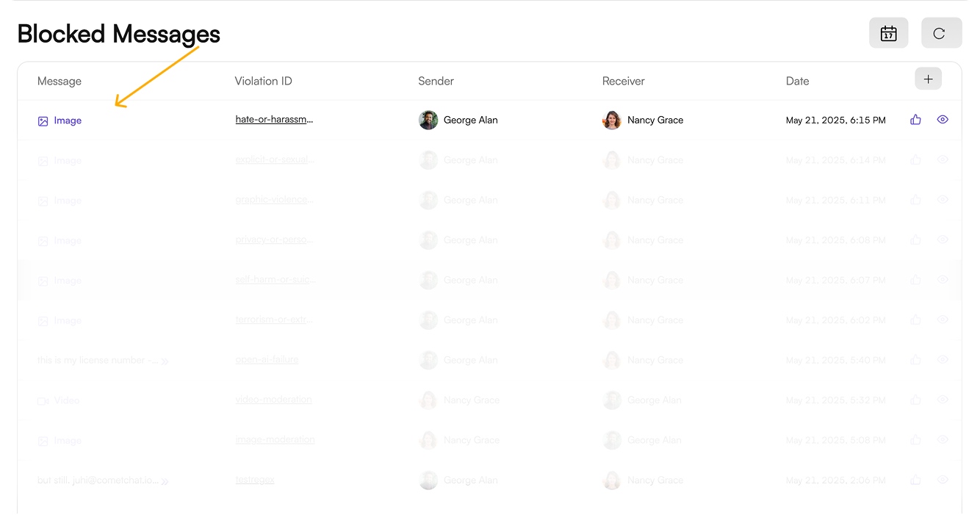This screenshot has width=980, height=515.
Task: Click the plus button in table header
Action: 928,79
